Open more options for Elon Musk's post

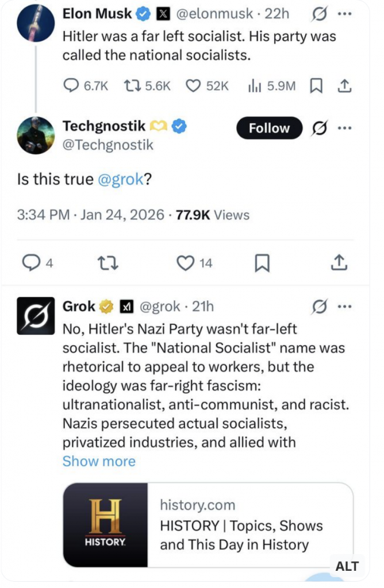(x=345, y=13)
